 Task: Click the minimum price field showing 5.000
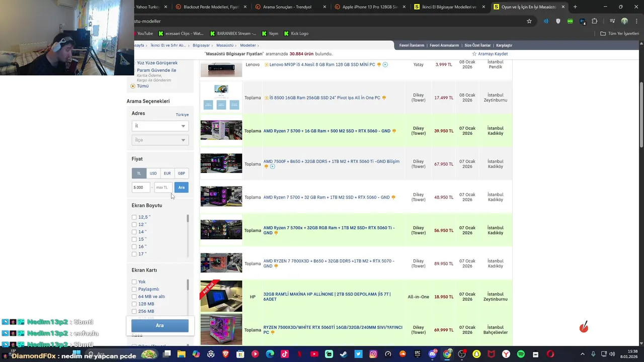point(141,188)
